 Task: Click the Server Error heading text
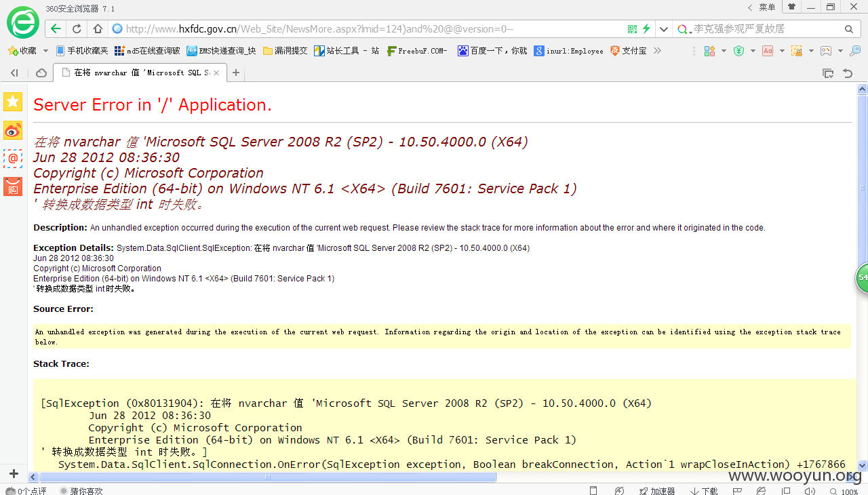click(x=153, y=104)
